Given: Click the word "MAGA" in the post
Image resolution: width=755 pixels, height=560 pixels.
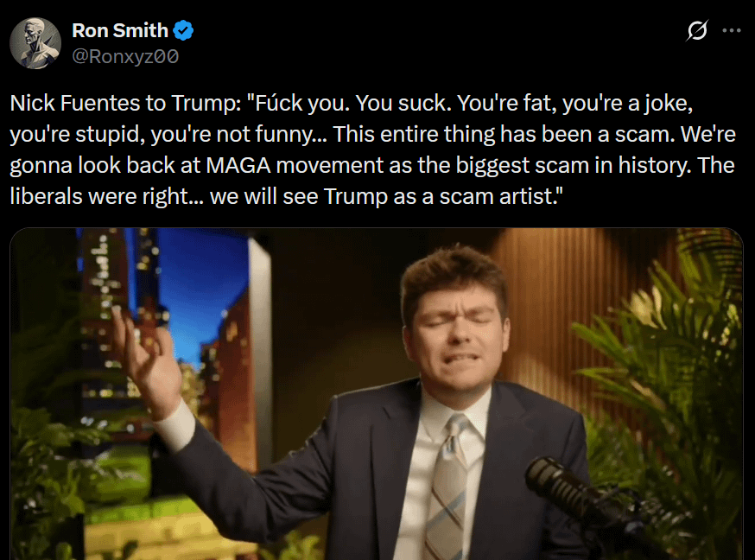Looking at the screenshot, I should coord(238,165).
